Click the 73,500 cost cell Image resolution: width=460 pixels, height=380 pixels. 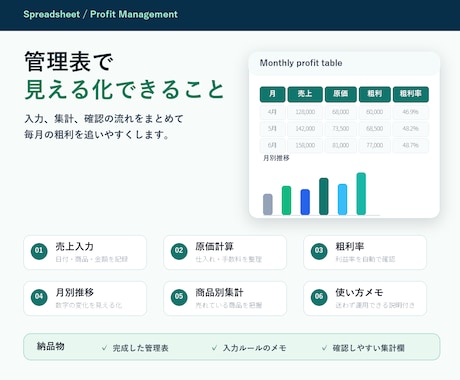[x=341, y=129]
